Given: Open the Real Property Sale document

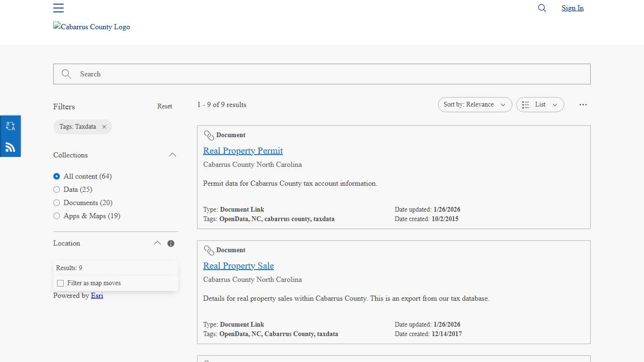Looking at the screenshot, I should [238, 265].
